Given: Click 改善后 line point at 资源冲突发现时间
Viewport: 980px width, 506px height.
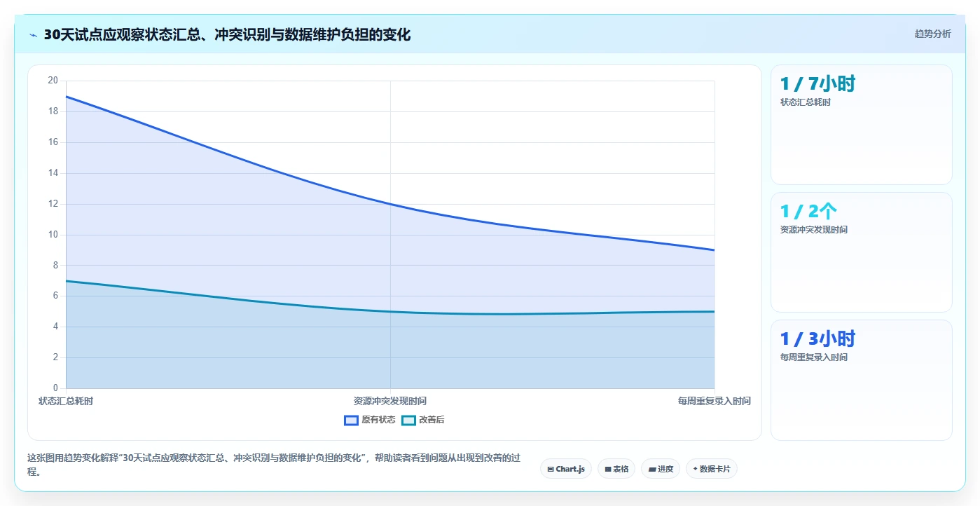Looking at the screenshot, I should [x=390, y=312].
